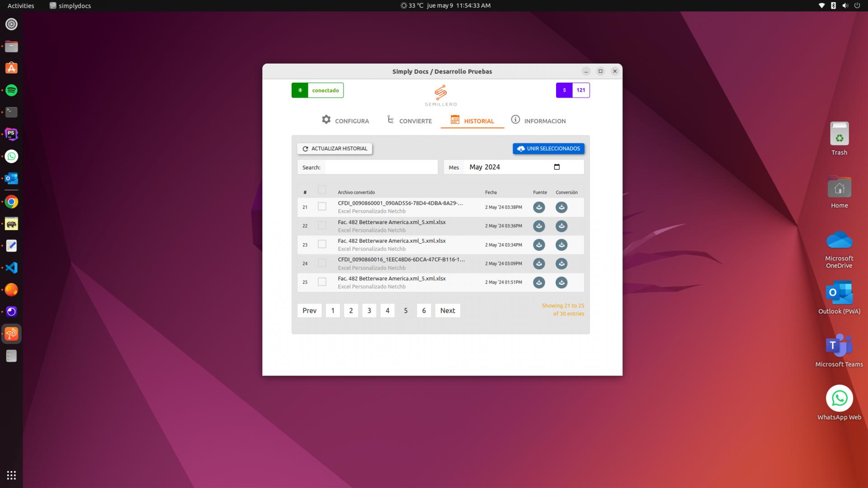Download source file for row 23
This screenshot has width=868, height=488.
[x=538, y=245]
